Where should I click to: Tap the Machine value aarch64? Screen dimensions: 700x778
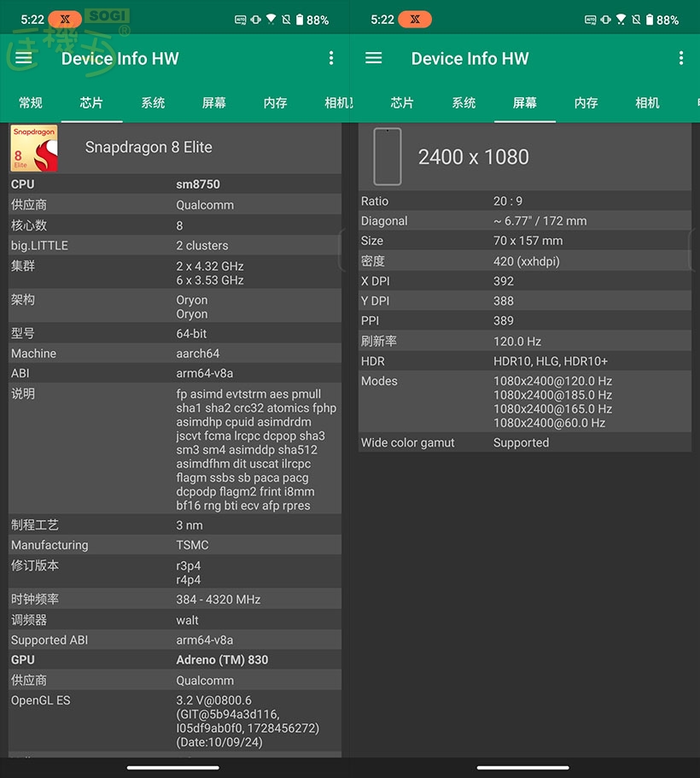pyautogui.click(x=197, y=354)
